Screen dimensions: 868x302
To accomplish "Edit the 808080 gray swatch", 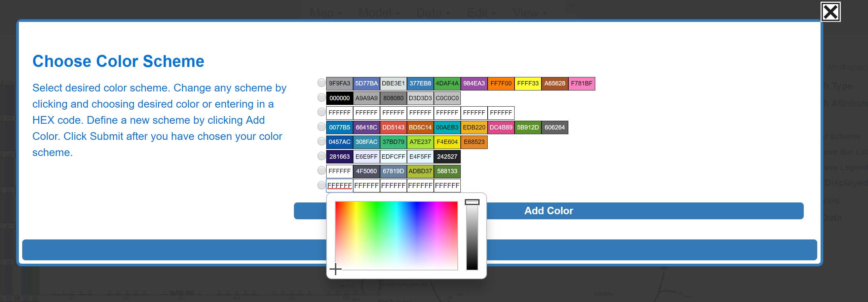I will pyautogui.click(x=393, y=98).
